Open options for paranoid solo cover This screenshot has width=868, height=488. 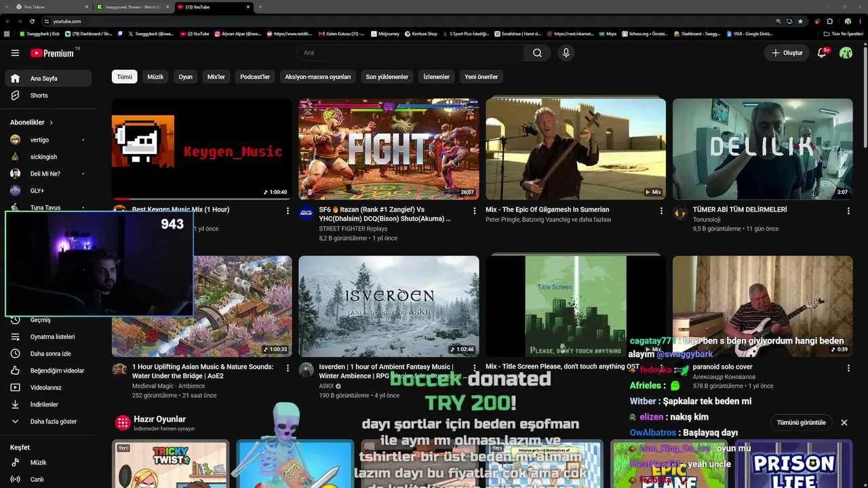tap(848, 368)
